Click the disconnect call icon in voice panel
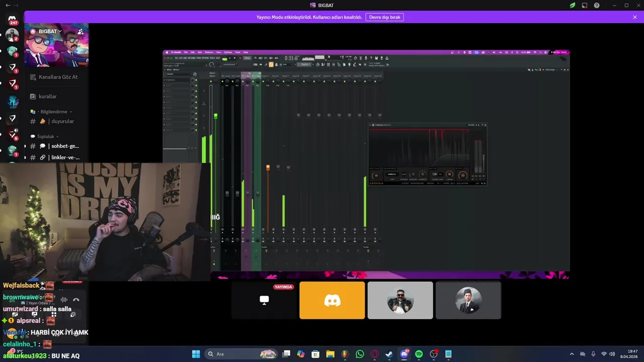The image size is (644, 362). coord(76,300)
